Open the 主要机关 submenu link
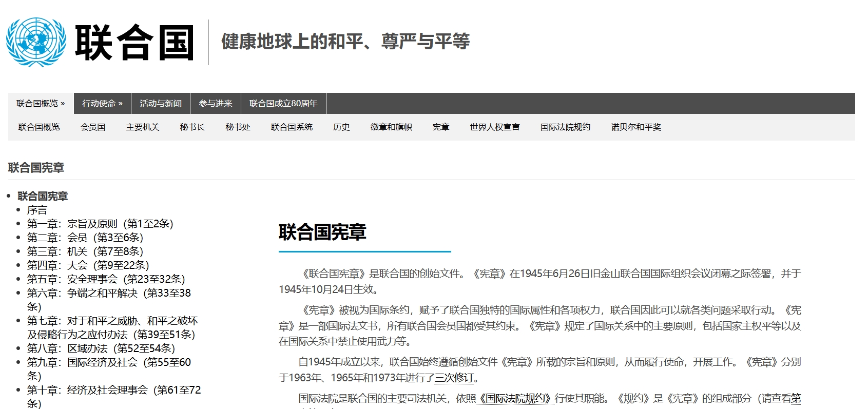Viewport: 868px width, 409px height. [143, 127]
